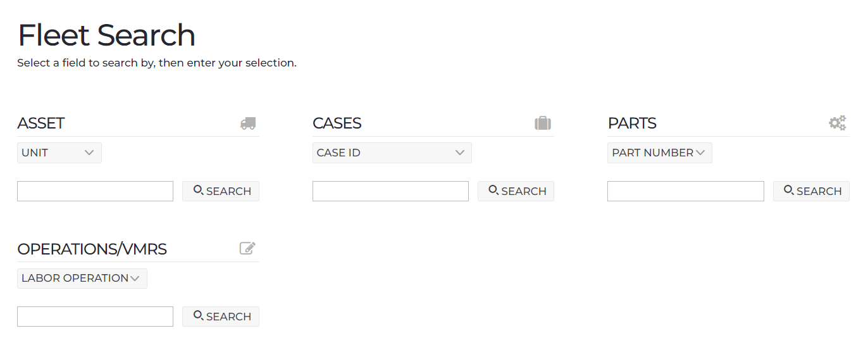Viewport: 868px width, 352px height.
Task: Focus the OPERATIONS/VMRS search text field
Action: (95, 317)
